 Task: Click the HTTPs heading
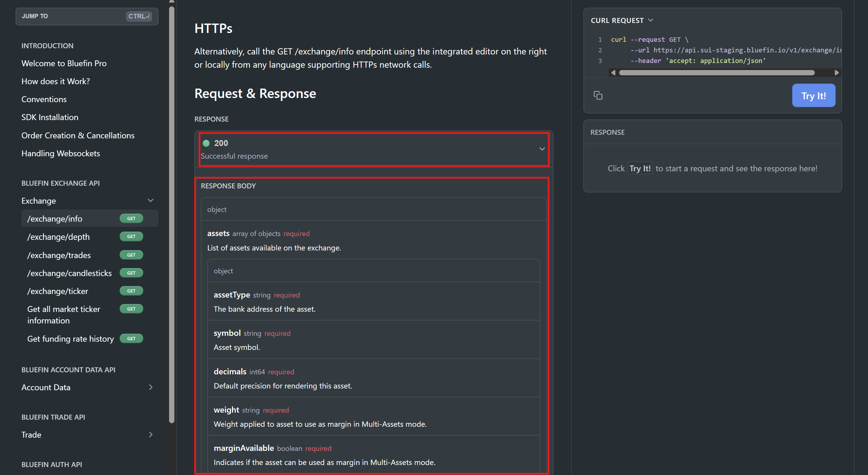pyautogui.click(x=213, y=28)
